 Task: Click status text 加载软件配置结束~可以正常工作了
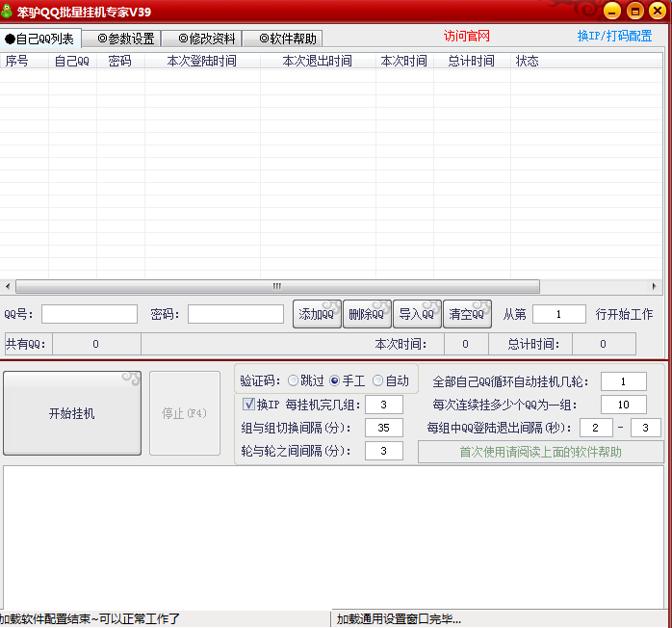[x=90, y=619]
